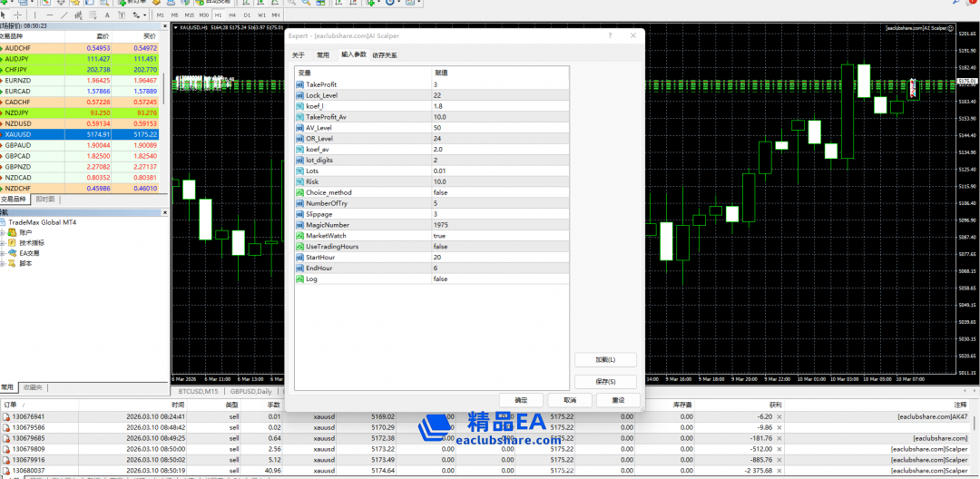Click the 加载(L) load button
Image resolution: width=980 pixels, height=479 pixels.
coord(605,360)
